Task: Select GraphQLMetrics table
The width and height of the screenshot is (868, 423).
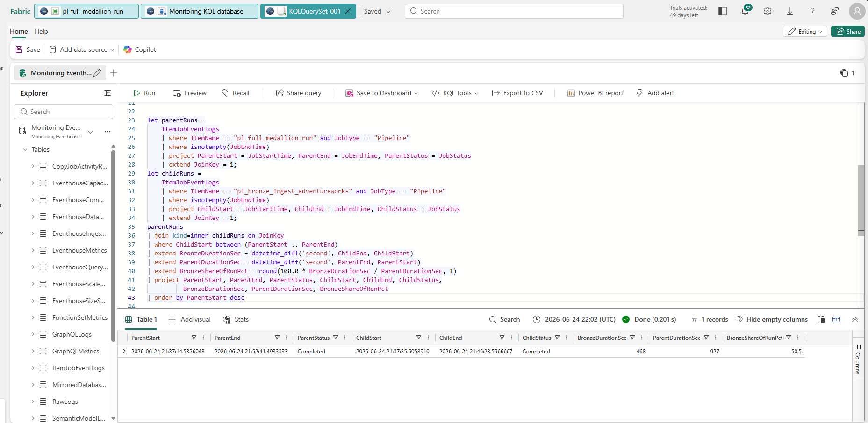Action: pos(75,351)
